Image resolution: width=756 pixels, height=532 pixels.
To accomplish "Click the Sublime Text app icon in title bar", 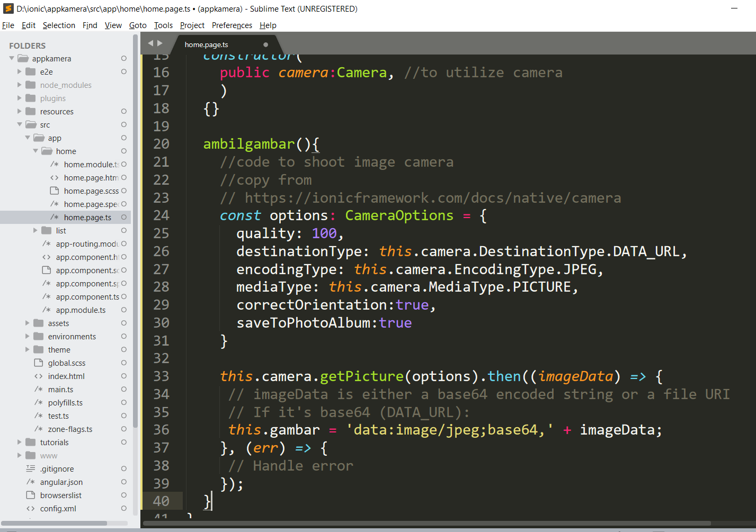I will [8, 8].
